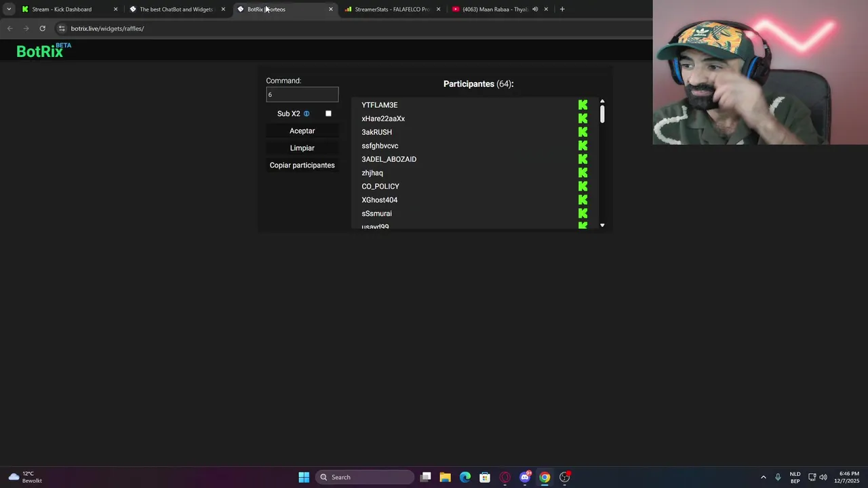
Task: Select participant 3ADEL_ABOZAID
Action: (x=389, y=159)
